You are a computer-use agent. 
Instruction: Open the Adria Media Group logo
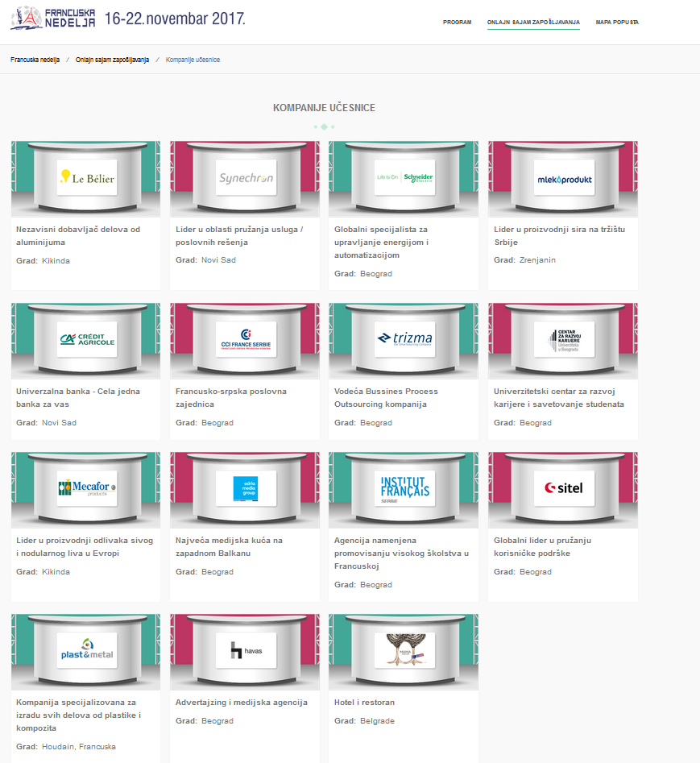(x=246, y=488)
